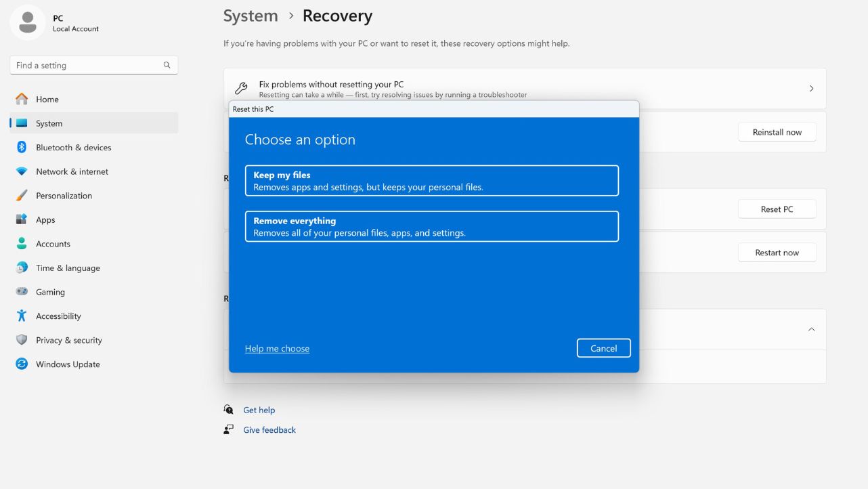
Task: Open Time & language settings
Action: click(x=94, y=268)
